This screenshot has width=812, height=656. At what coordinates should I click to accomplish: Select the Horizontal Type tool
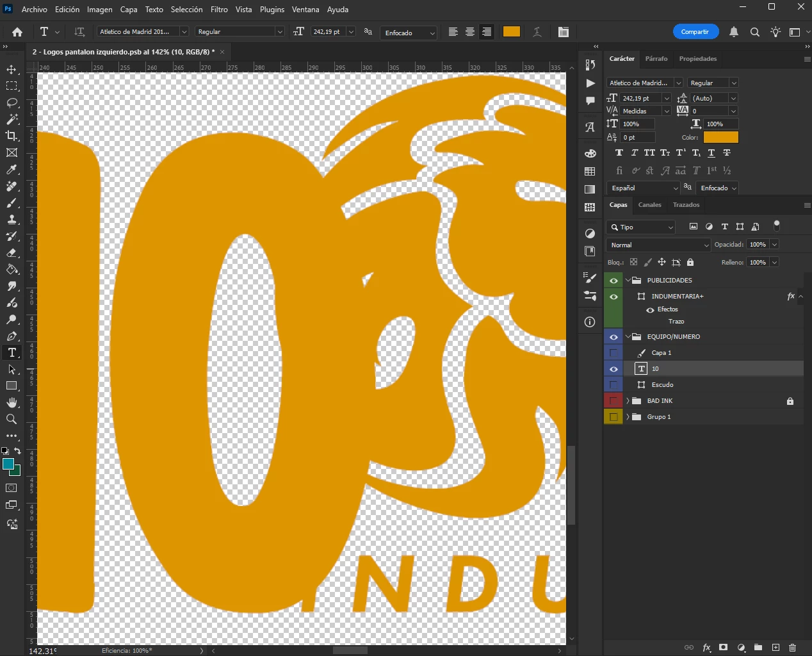tap(12, 352)
